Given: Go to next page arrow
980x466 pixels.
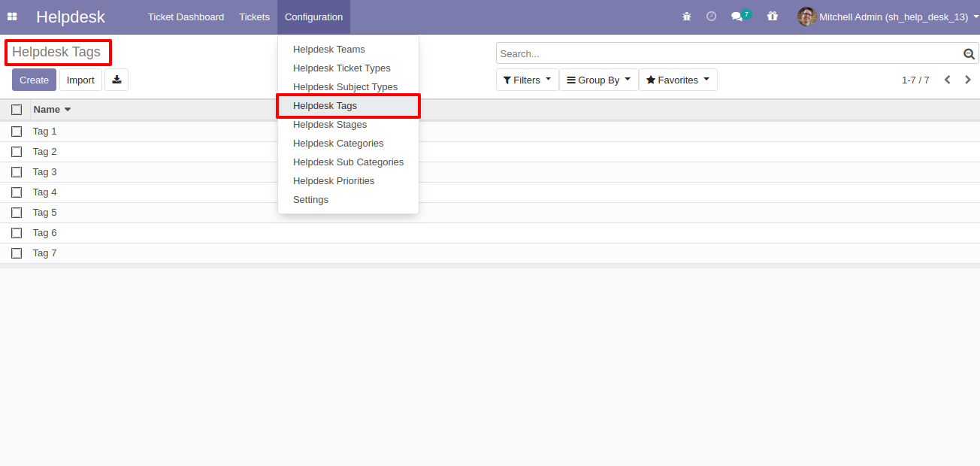Looking at the screenshot, I should (x=968, y=80).
